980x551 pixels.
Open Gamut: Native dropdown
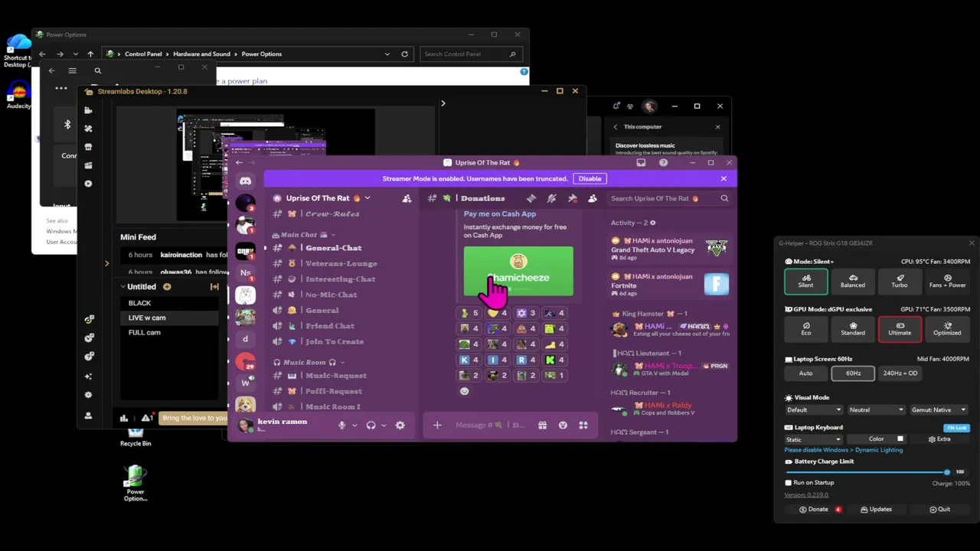coord(939,409)
